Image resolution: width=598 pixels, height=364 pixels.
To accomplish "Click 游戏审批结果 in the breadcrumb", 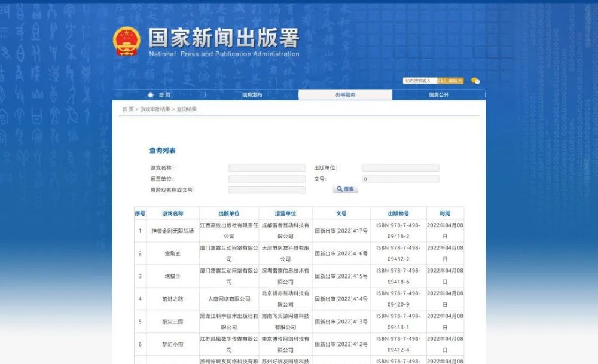I will tap(155, 109).
